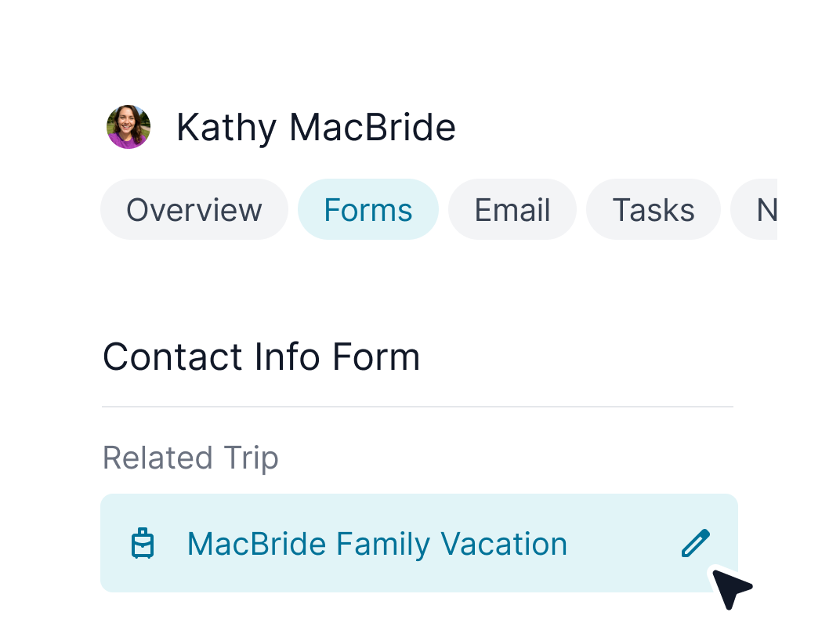Click the gap between Forms and Email tabs
This screenshot has height=630, width=840.
[x=444, y=210]
